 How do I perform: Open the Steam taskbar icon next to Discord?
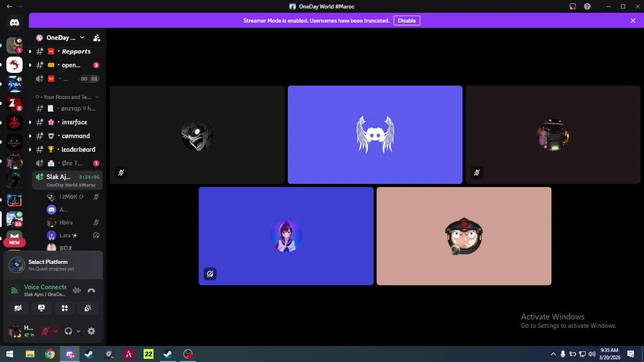89,354
